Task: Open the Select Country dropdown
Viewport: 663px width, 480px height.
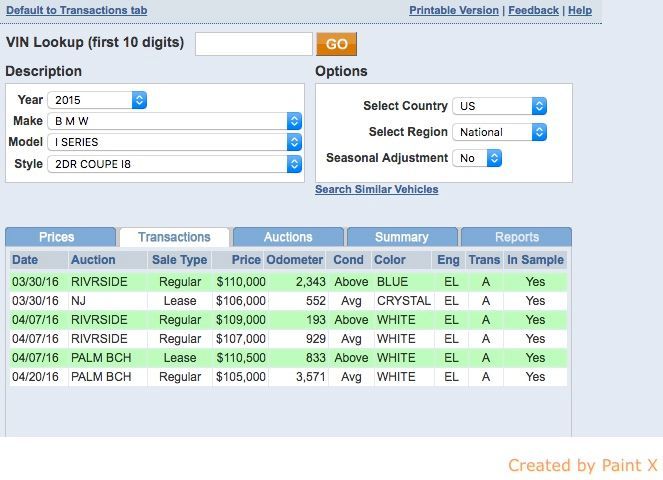Action: pyautogui.click(x=500, y=106)
